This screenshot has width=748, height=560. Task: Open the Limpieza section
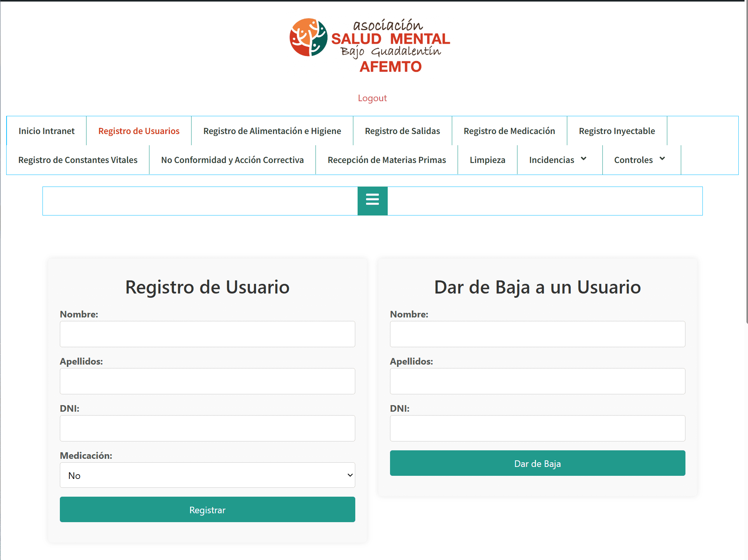click(x=487, y=160)
